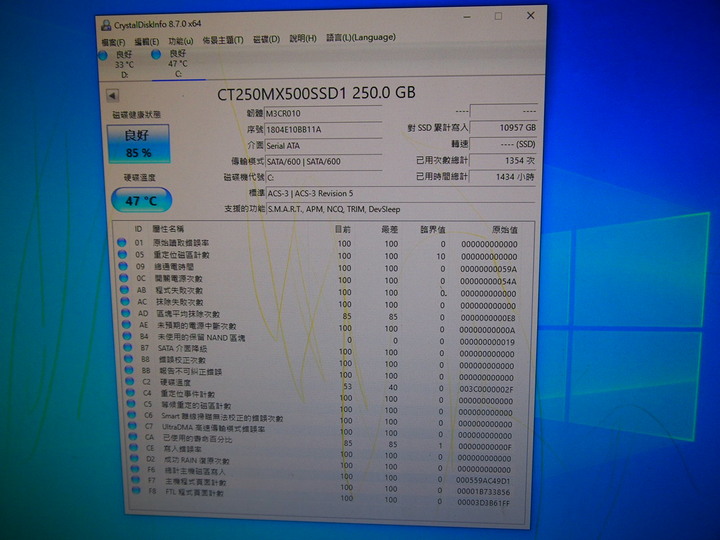Click the status dot for attribute CE
The width and height of the screenshot is (720, 540).
tap(134, 447)
